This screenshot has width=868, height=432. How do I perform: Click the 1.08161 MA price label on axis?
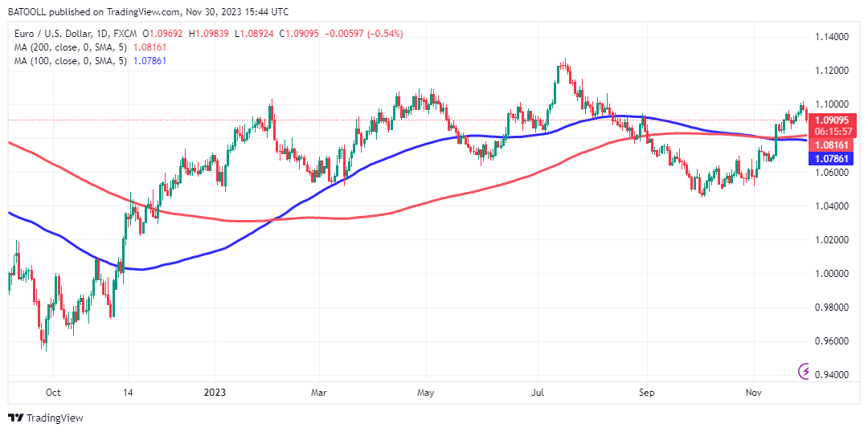[x=833, y=146]
